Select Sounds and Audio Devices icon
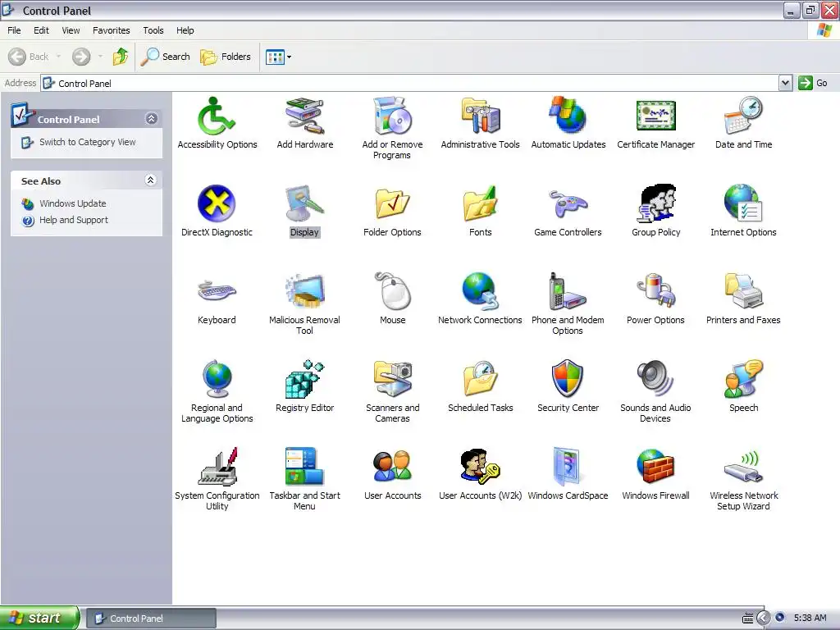 (x=655, y=379)
